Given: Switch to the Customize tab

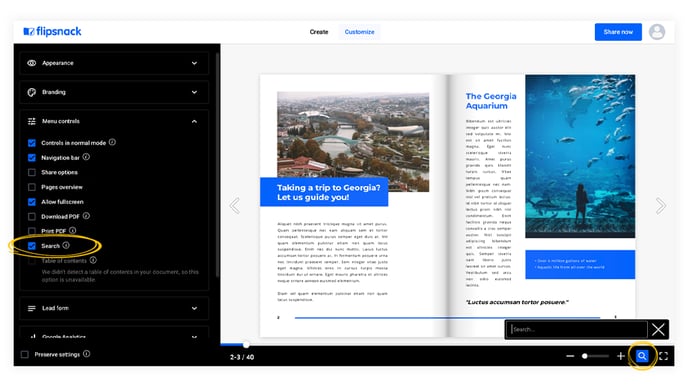Looking at the screenshot, I should pyautogui.click(x=359, y=32).
